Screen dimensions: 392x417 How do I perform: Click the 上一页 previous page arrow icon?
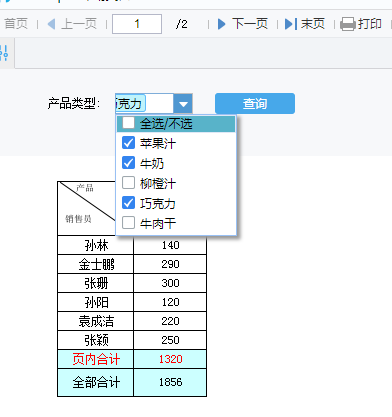click(51, 24)
